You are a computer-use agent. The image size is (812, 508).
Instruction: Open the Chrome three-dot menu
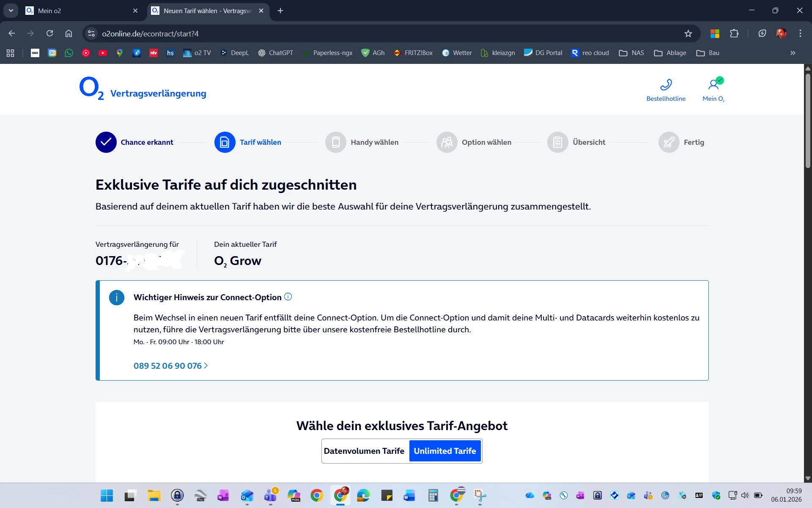point(800,33)
